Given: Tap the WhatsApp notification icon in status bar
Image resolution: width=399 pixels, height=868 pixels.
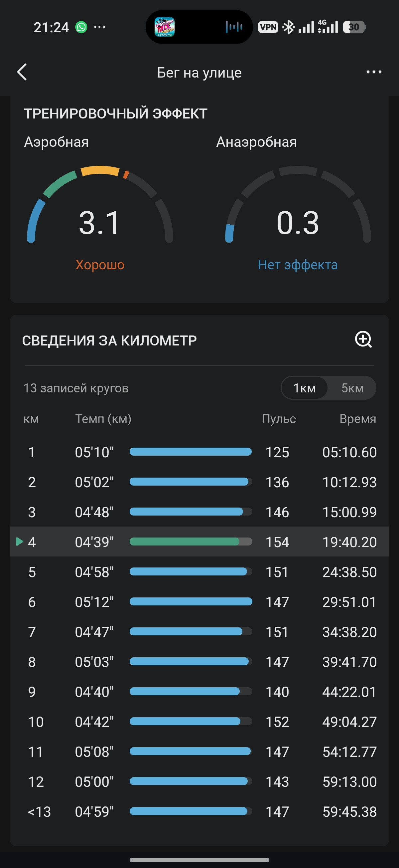Looking at the screenshot, I should (81, 27).
